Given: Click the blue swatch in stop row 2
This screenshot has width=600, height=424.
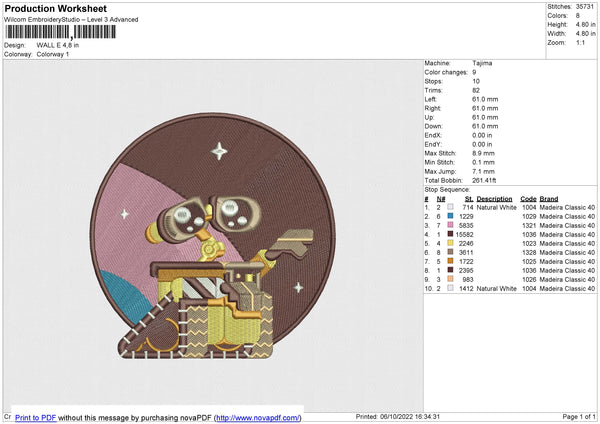Looking at the screenshot, I should pos(450,216).
